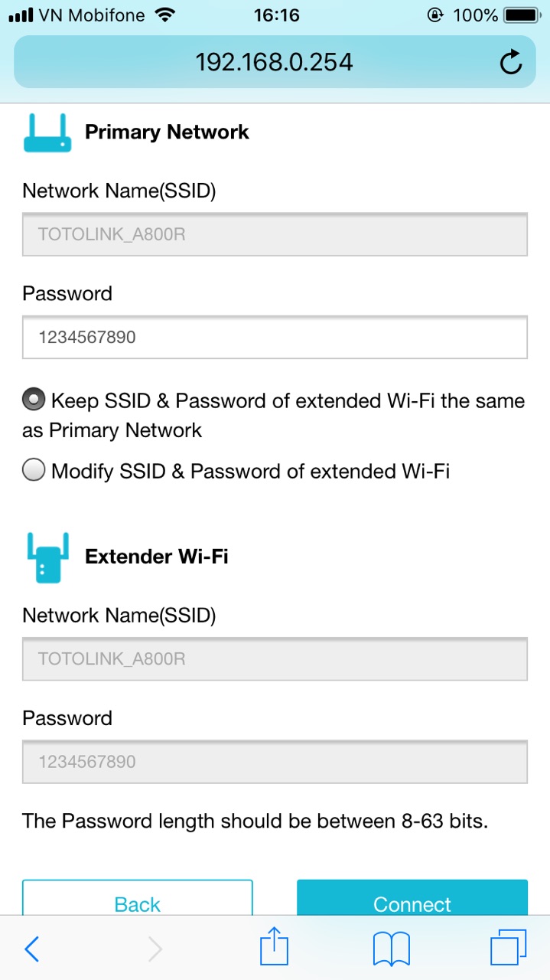Open the Safari tabs overview icon
The width and height of the screenshot is (550, 980).
[x=508, y=949]
